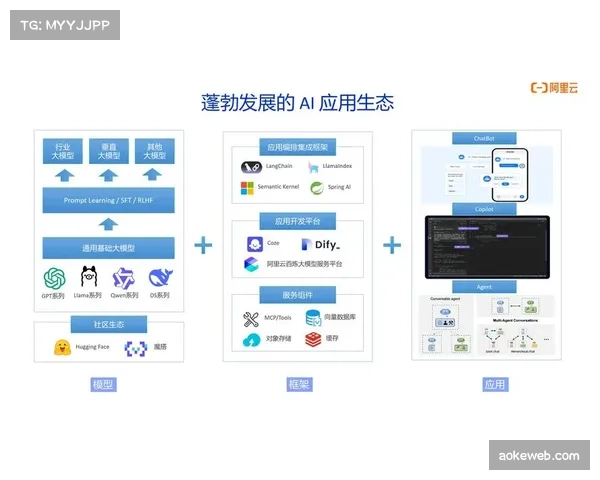This screenshot has width=600, height=480.
Task: Click the GPT系列 text label
Action: click(x=53, y=296)
